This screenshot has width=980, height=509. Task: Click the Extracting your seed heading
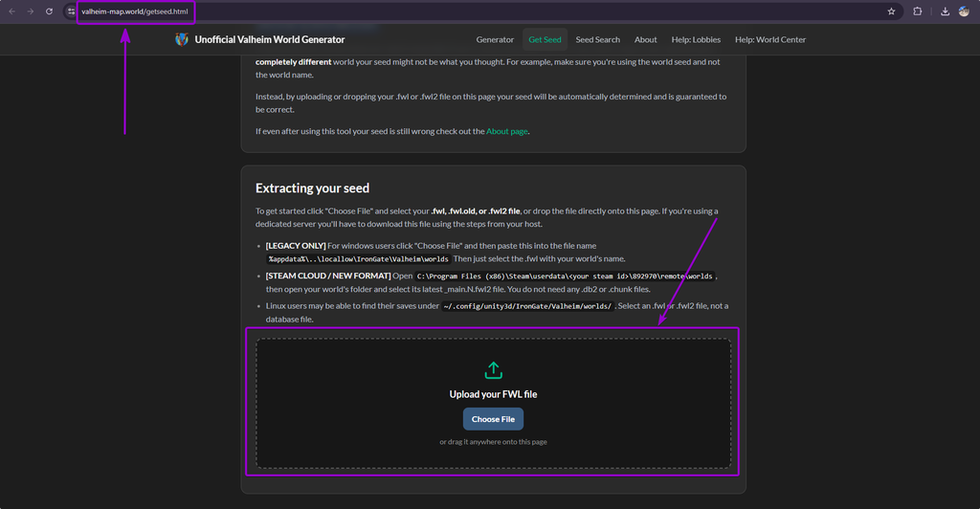pyautogui.click(x=313, y=188)
